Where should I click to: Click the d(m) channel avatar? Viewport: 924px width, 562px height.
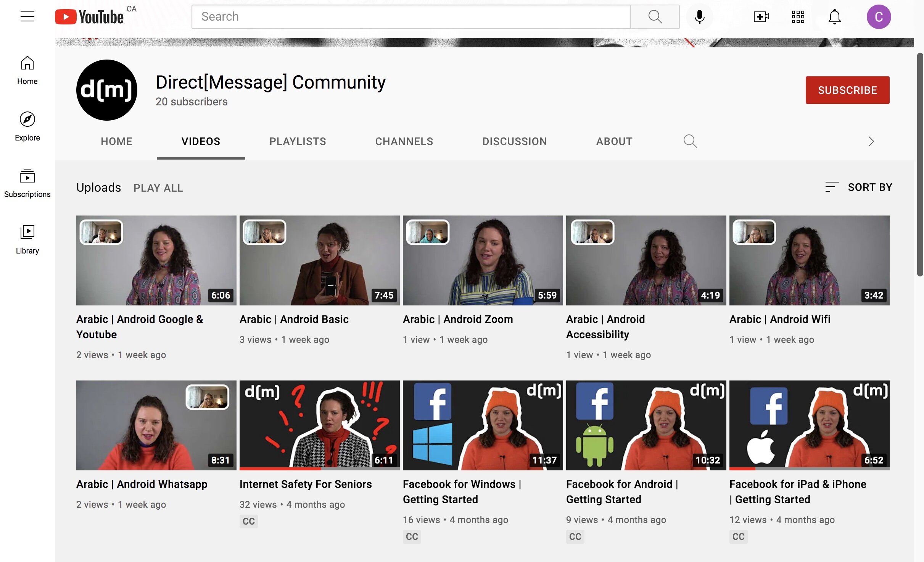tap(106, 90)
